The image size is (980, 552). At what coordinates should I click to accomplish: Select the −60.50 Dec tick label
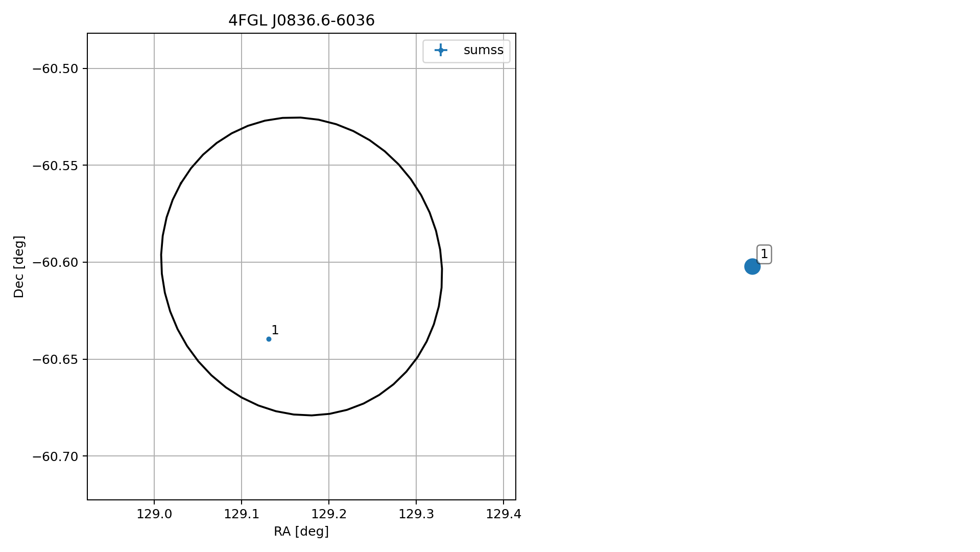coord(56,69)
